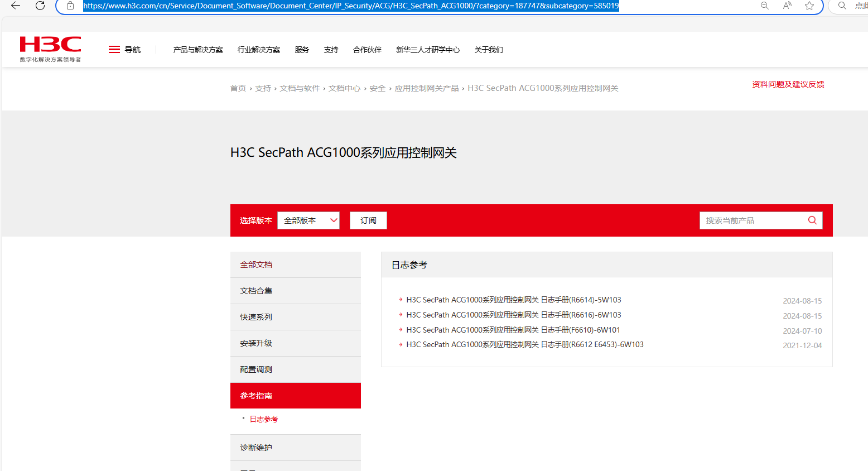Open the 支持 menu in the top navigation

click(x=331, y=50)
